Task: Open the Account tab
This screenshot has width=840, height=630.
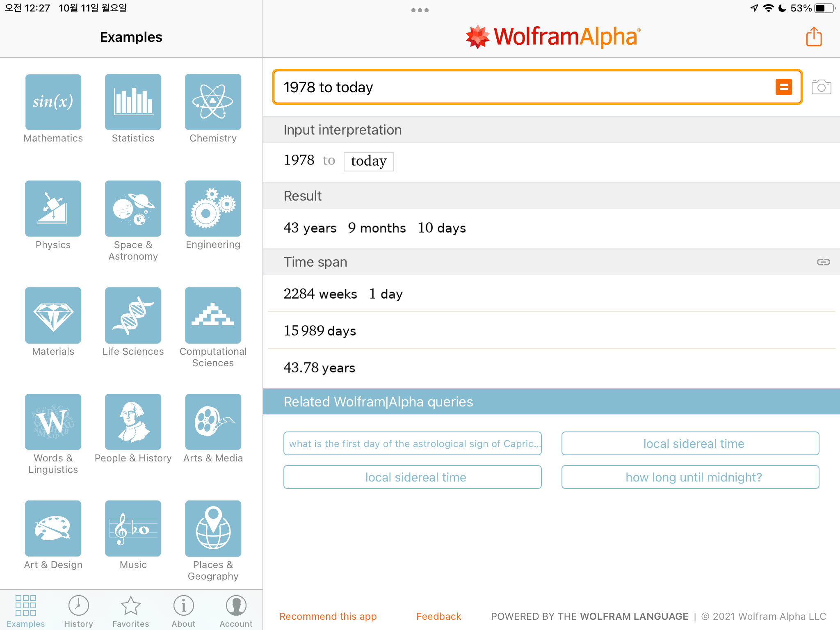Action: point(236,611)
